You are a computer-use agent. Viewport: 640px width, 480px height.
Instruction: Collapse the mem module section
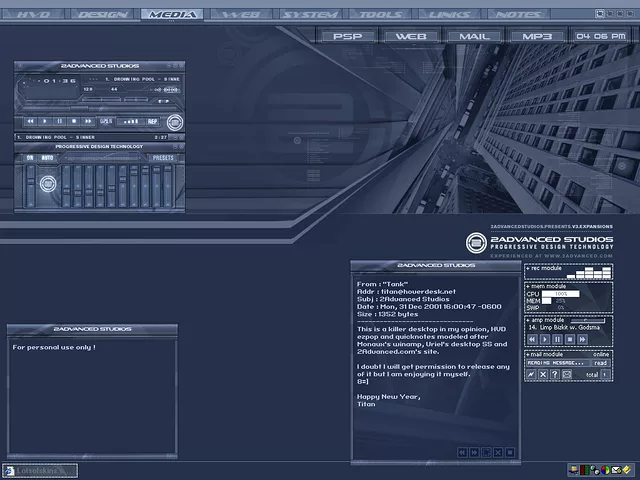point(528,285)
